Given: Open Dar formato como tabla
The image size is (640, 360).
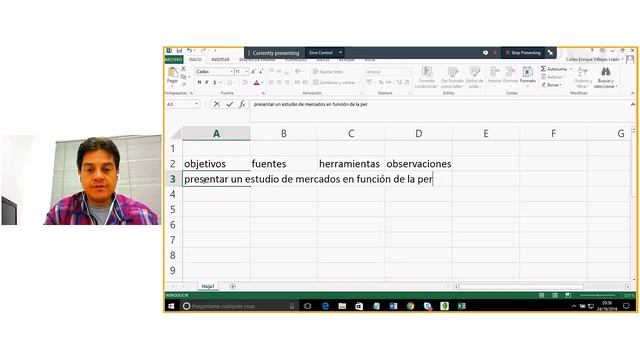Looking at the screenshot, I should (x=452, y=77).
